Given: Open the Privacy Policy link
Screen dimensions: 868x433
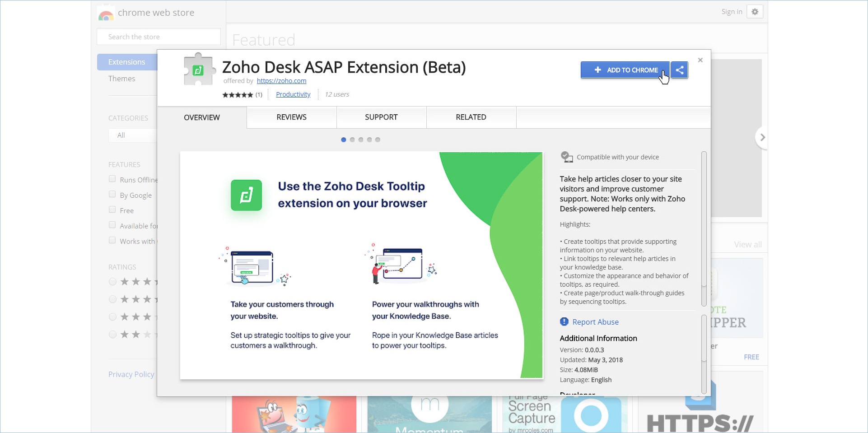Looking at the screenshot, I should click(x=131, y=374).
